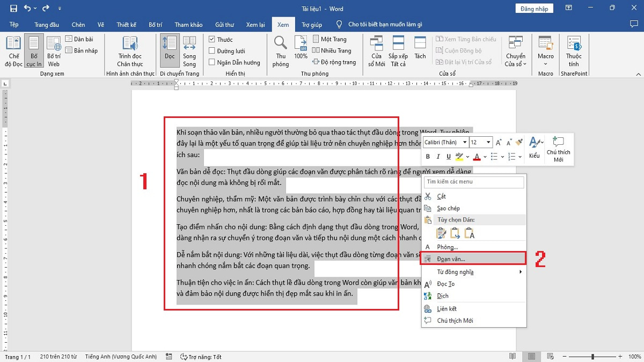The height and width of the screenshot is (362, 644).
Task: Switch to Bố trí Web layout
Action: [x=54, y=51]
